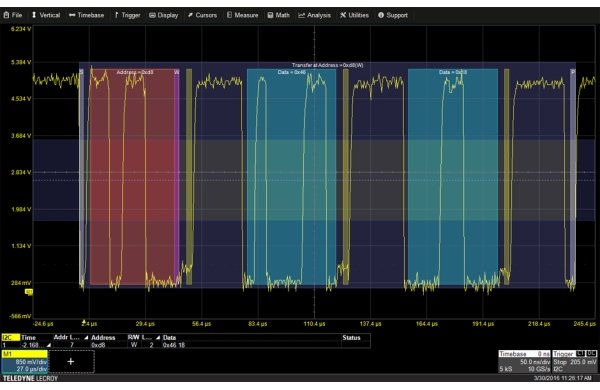
Task: Click the Support info icon
Action: pos(381,15)
